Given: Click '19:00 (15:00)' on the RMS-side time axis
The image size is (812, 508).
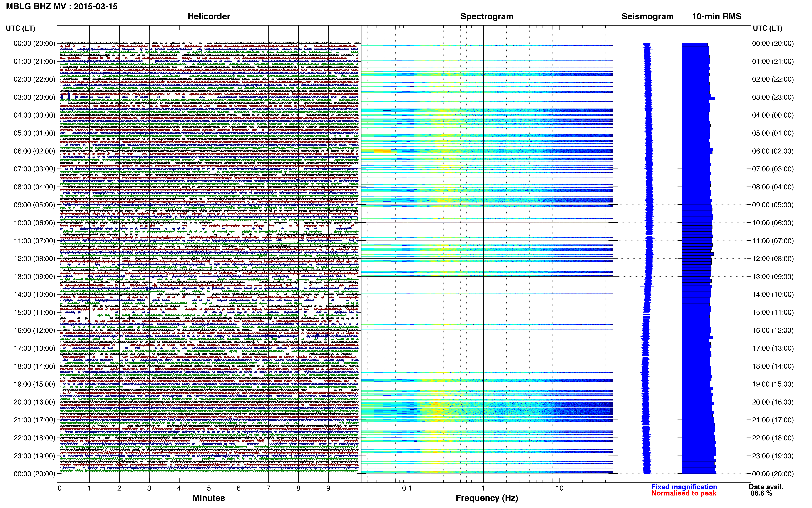Looking at the screenshot, I should pyautogui.click(x=773, y=384).
